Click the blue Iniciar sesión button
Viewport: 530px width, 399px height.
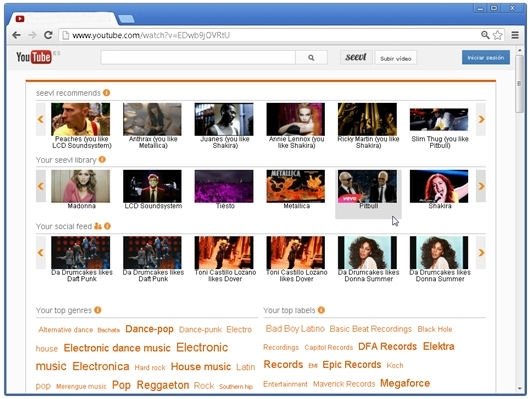coord(486,57)
